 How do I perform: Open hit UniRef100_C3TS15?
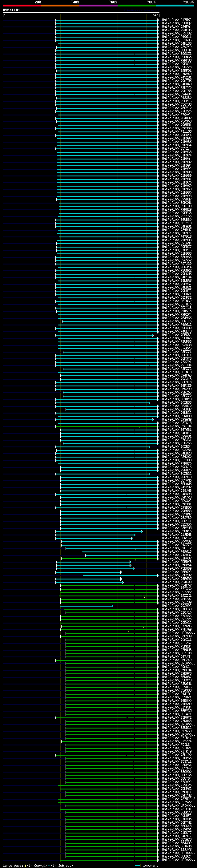coord(176,423)
